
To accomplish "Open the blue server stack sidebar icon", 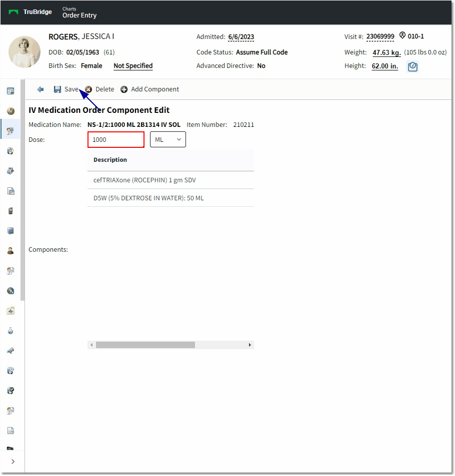I will coord(10,231).
